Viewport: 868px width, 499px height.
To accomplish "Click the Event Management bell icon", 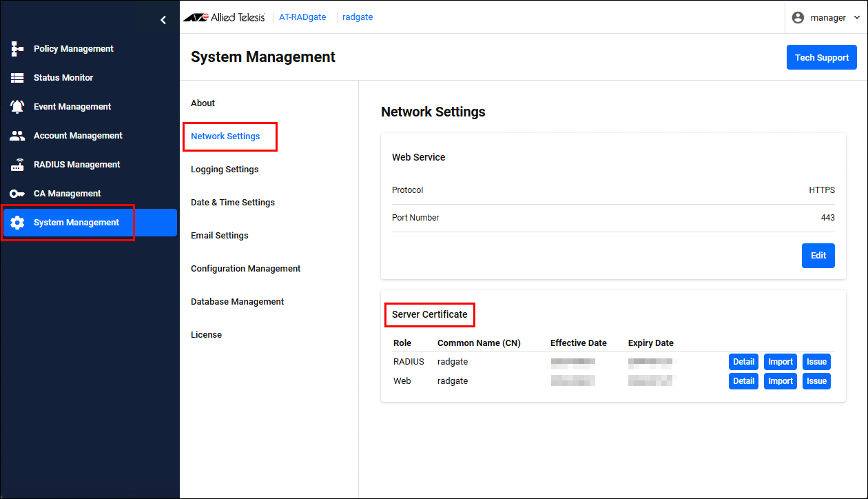I will [17, 107].
